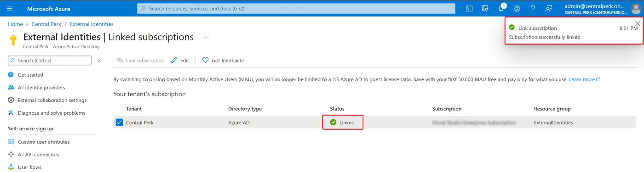Open Diagnose and solve problems
644x172 pixels.
click(52, 113)
